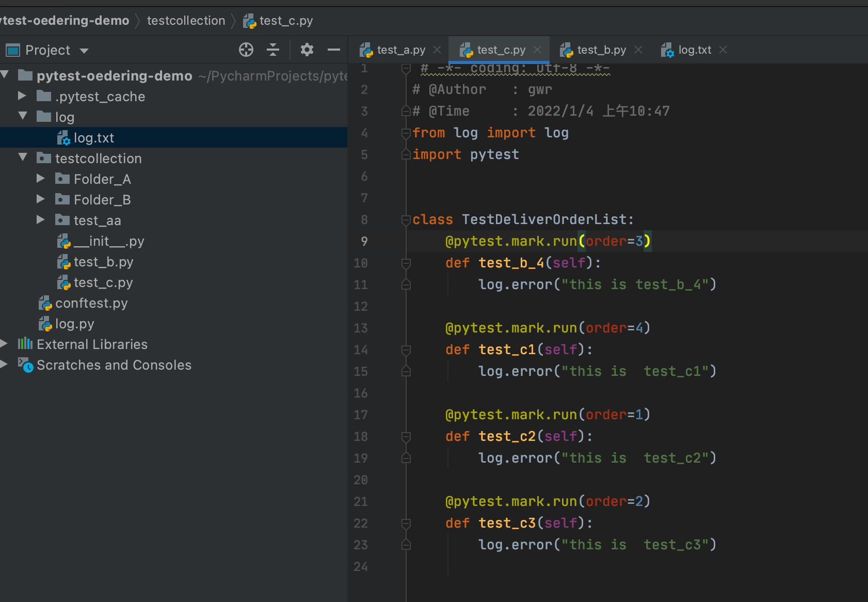Close the test_c.py tab
Image resolution: width=868 pixels, height=602 pixels.
tap(537, 50)
